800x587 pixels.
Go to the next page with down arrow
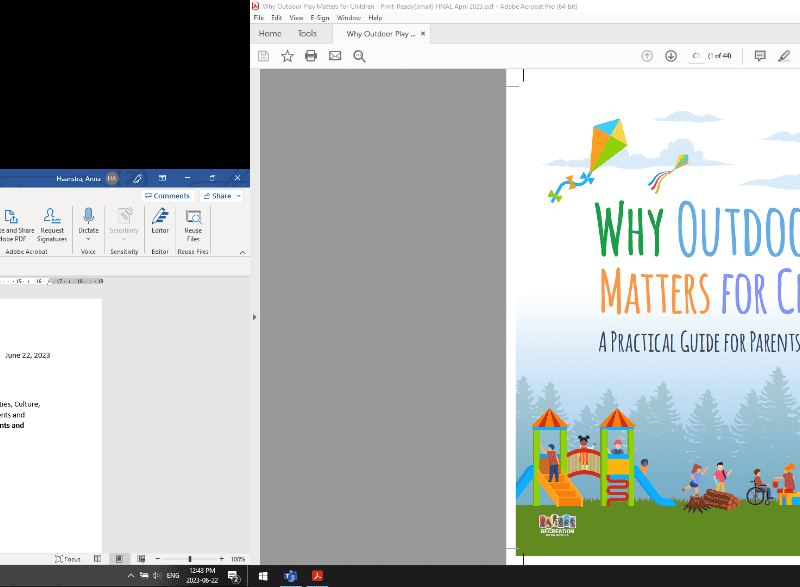pos(671,56)
